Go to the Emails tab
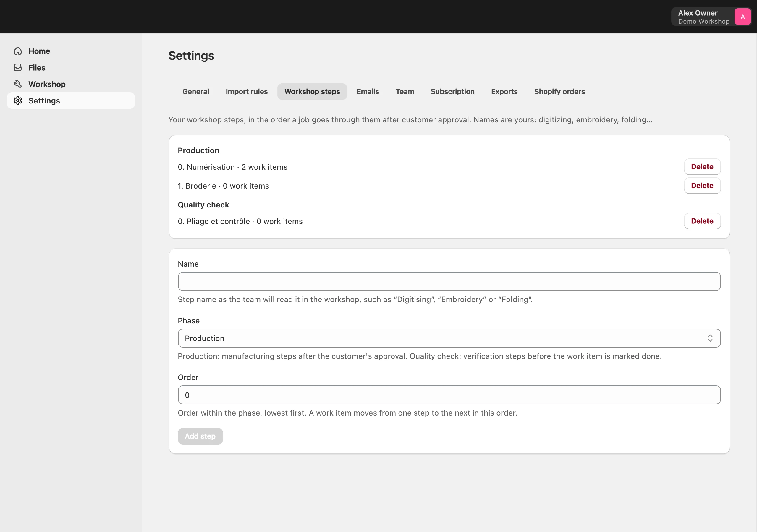The width and height of the screenshot is (757, 532). pos(368,91)
